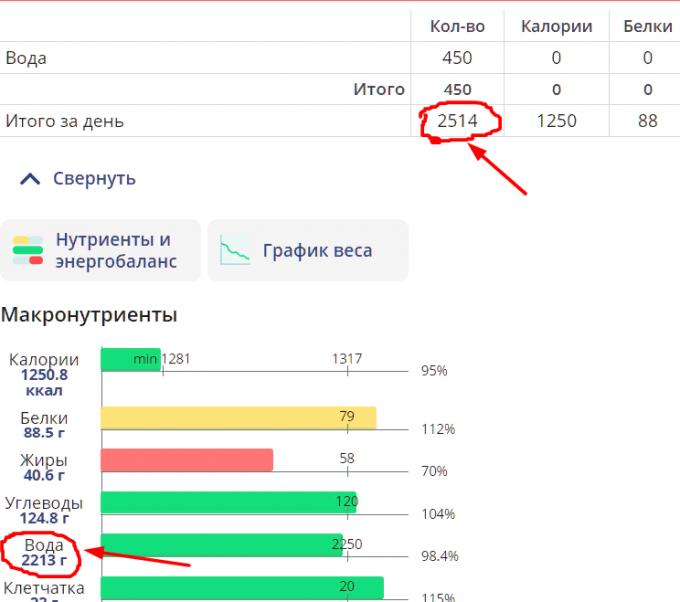Viewport: 680px width, 602px height.
Task: Select the Вода row name in table
Action: 27,58
